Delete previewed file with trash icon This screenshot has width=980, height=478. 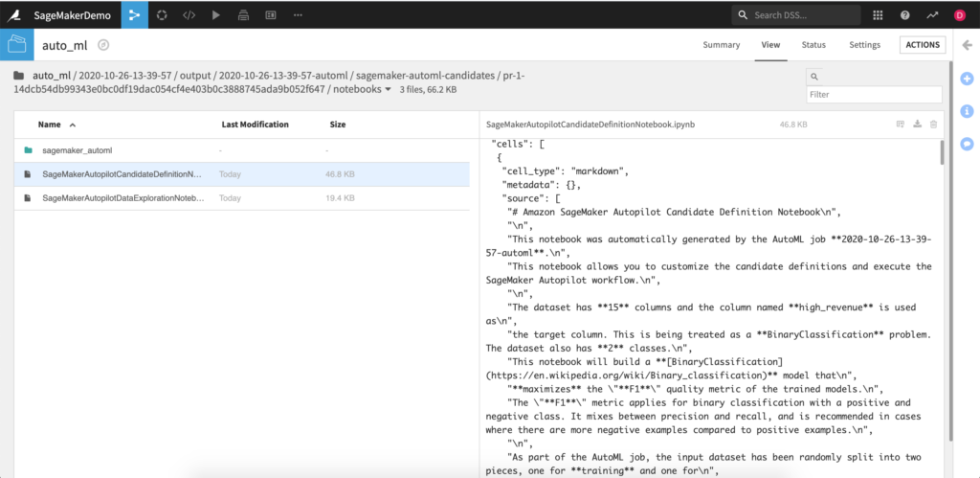[934, 125]
